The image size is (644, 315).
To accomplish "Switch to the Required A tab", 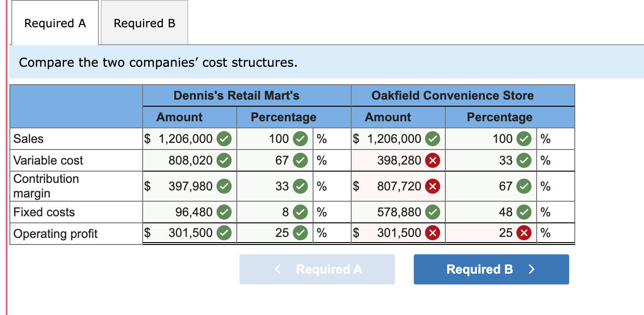I will (55, 23).
